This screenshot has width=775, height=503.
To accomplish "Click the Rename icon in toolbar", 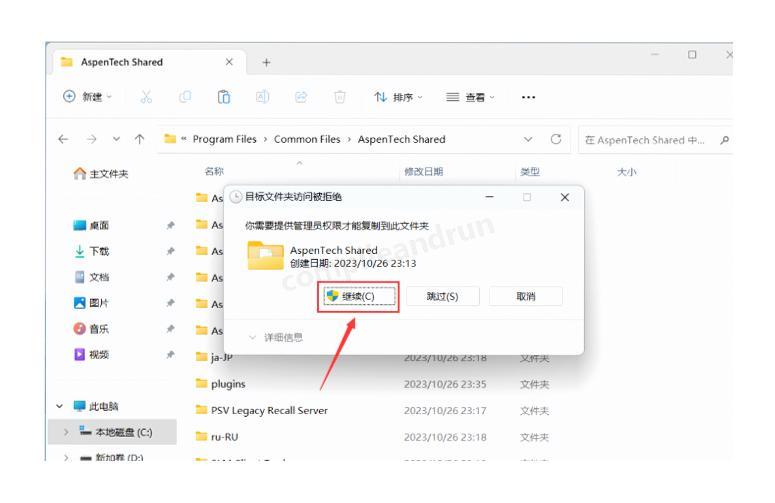I will point(262,97).
